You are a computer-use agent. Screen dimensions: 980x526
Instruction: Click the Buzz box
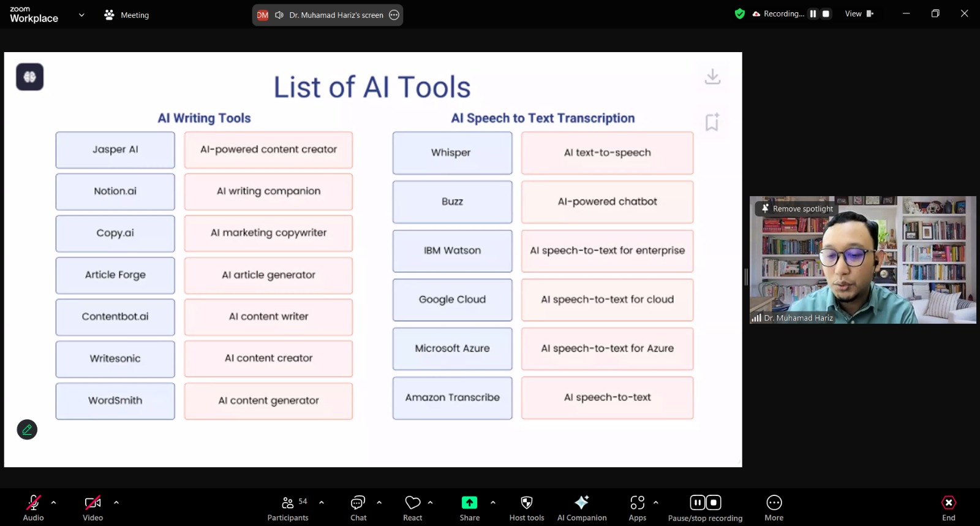(452, 202)
